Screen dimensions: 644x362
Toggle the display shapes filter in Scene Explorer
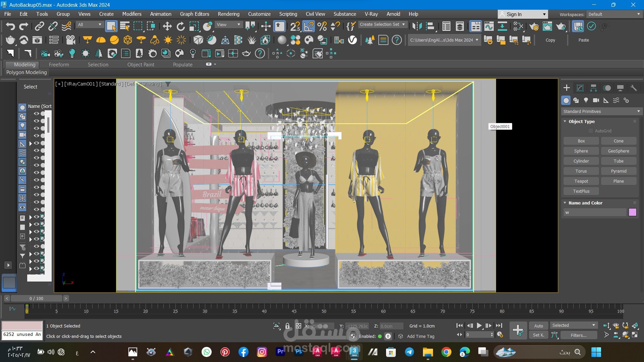coord(22,116)
